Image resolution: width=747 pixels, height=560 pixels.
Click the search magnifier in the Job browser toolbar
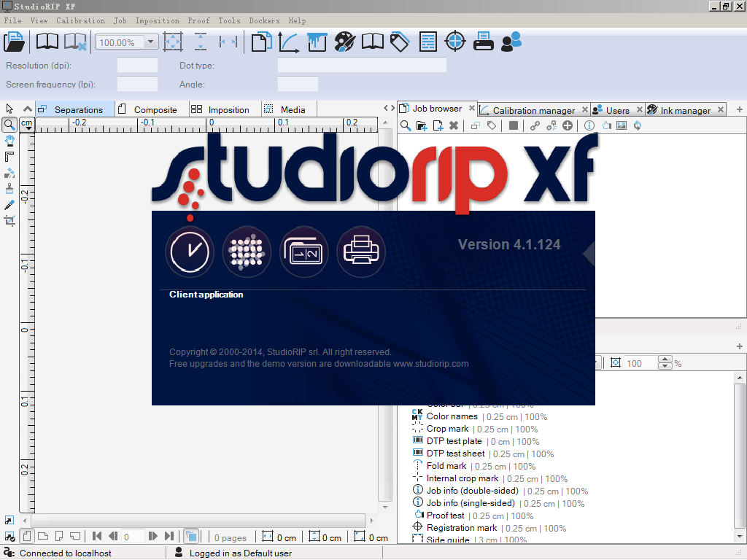pyautogui.click(x=406, y=125)
